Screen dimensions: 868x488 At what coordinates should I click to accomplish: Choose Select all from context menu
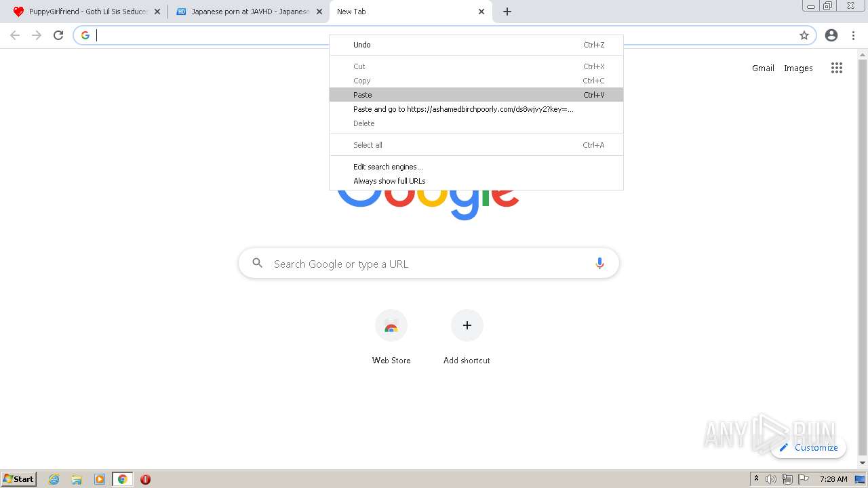pos(476,145)
